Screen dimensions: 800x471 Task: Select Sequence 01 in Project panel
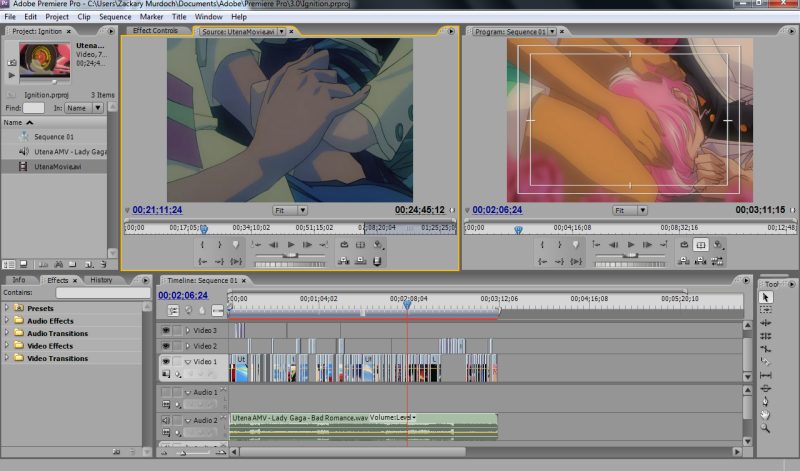[54, 137]
